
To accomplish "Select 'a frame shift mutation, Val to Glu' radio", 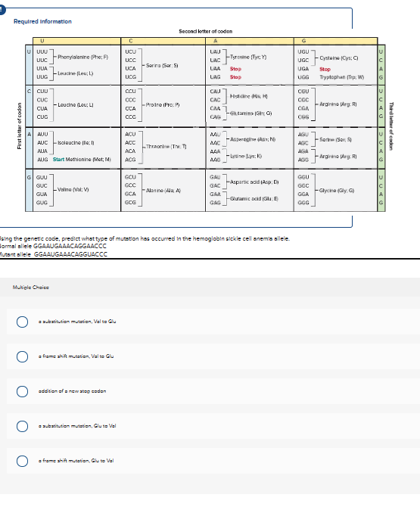I will tap(22, 356).
